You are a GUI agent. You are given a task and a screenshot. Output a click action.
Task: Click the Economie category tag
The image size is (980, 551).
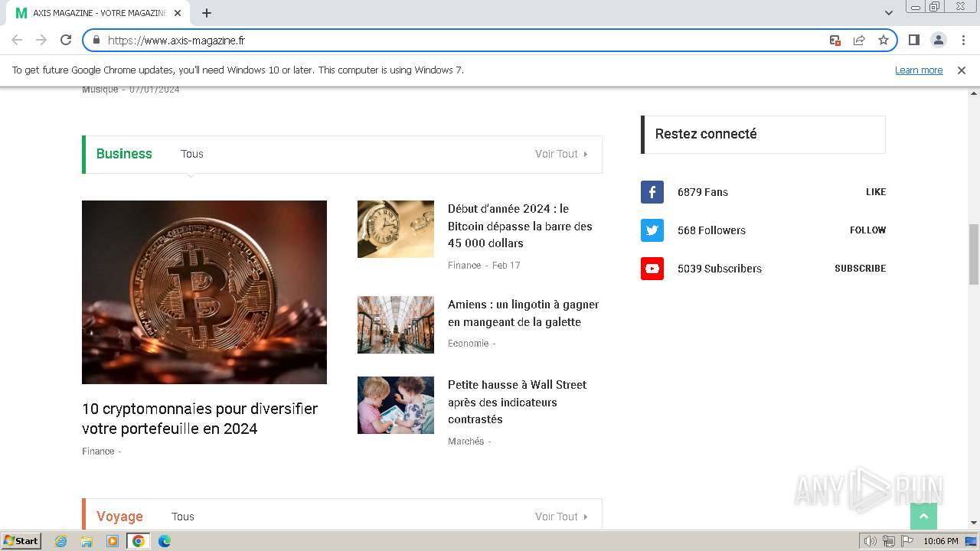click(469, 344)
